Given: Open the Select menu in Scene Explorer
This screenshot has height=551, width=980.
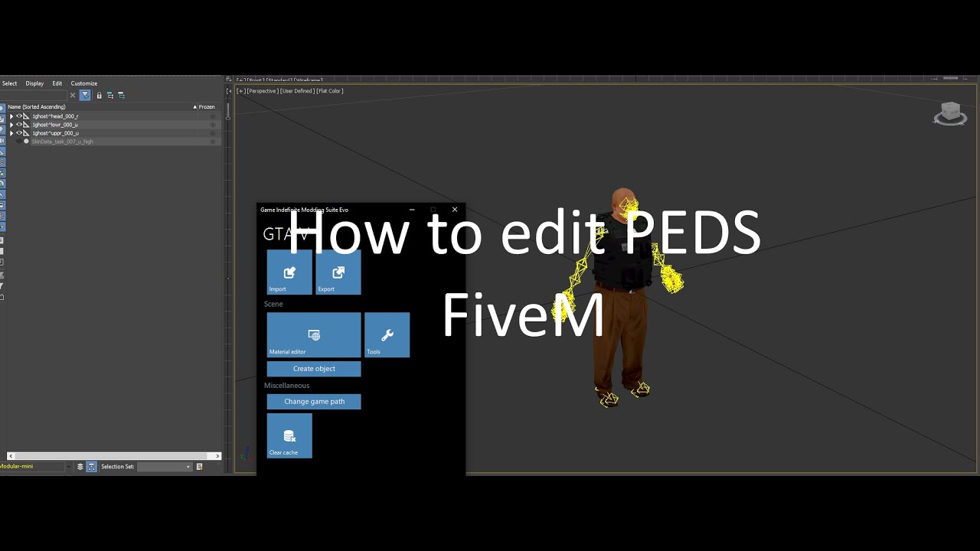Looking at the screenshot, I should coord(9,83).
